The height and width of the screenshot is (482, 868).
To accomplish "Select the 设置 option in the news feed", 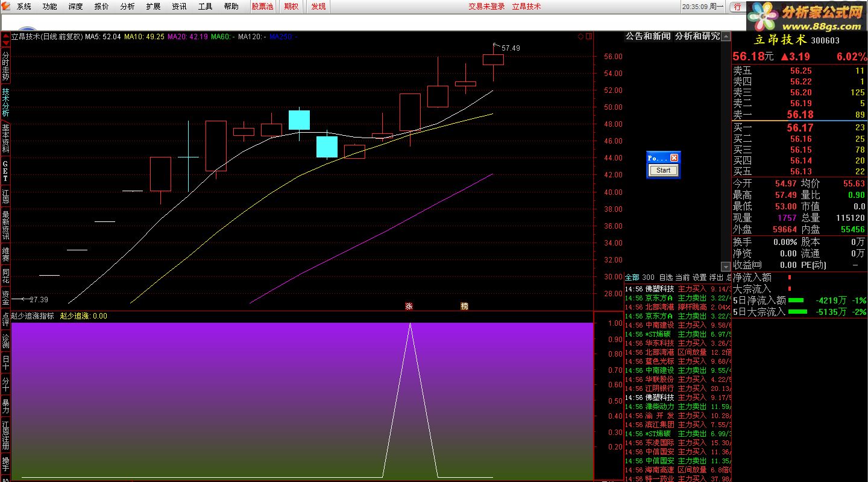I will [x=699, y=277].
